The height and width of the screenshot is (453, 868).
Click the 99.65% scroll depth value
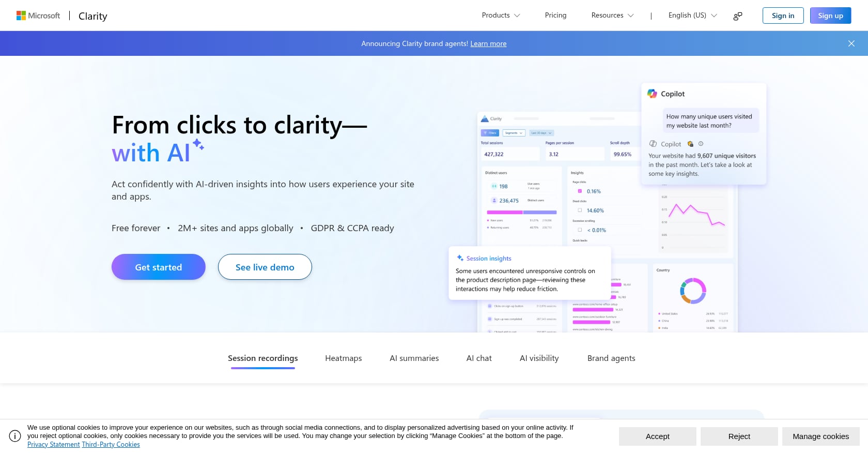623,154
